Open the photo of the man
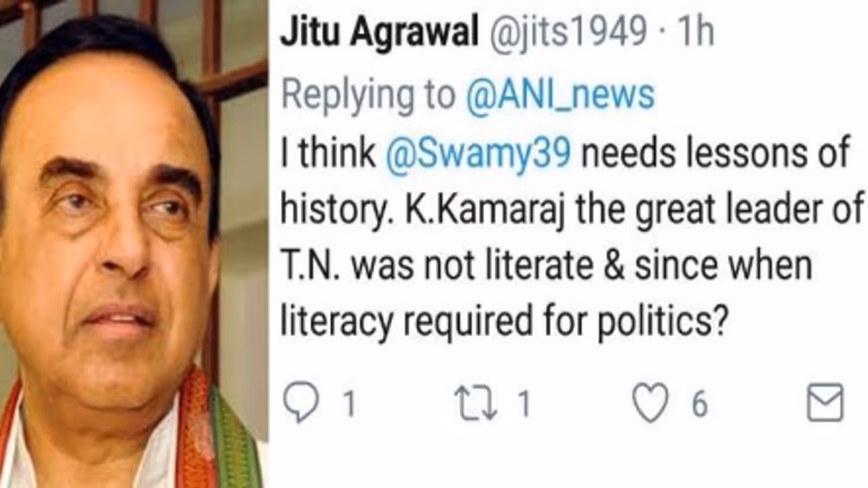The width and height of the screenshot is (868, 488). tap(134, 244)
